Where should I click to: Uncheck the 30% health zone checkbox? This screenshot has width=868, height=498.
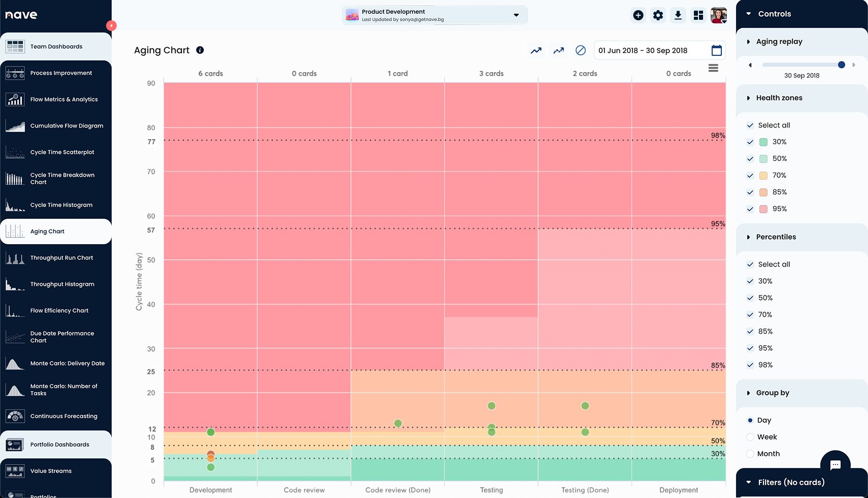point(750,142)
